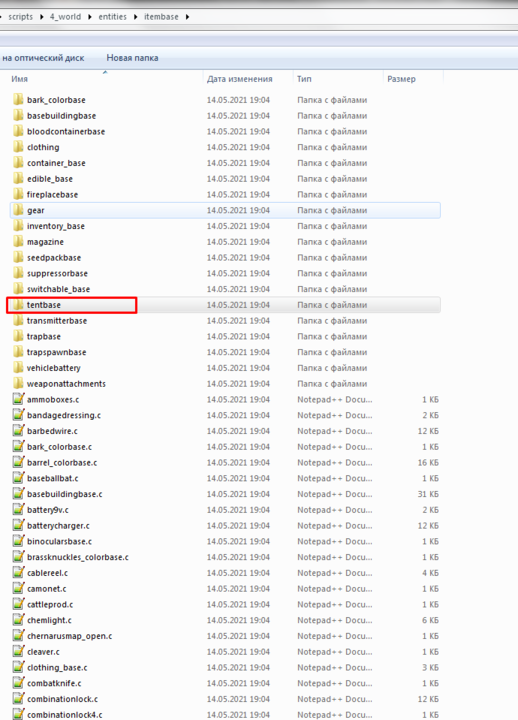Viewport: 518px width, 720px height.
Task: Click the 6 КБ size of chemlight.c
Action: point(430,620)
